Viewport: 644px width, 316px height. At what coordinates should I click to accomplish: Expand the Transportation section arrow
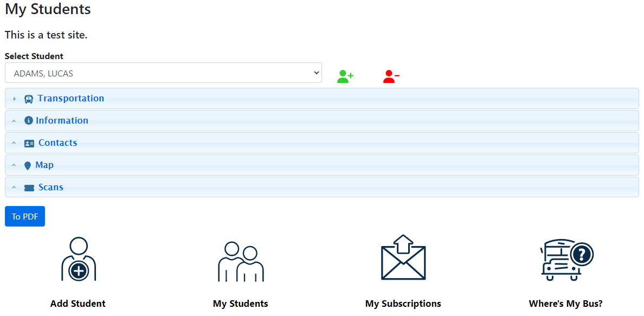click(15, 99)
